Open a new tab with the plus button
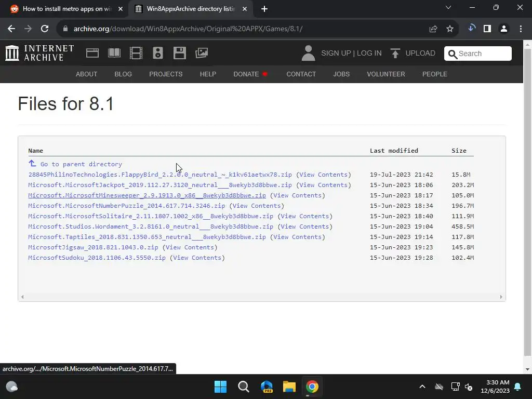Screen dimensions: 532x399 [x=264, y=9]
